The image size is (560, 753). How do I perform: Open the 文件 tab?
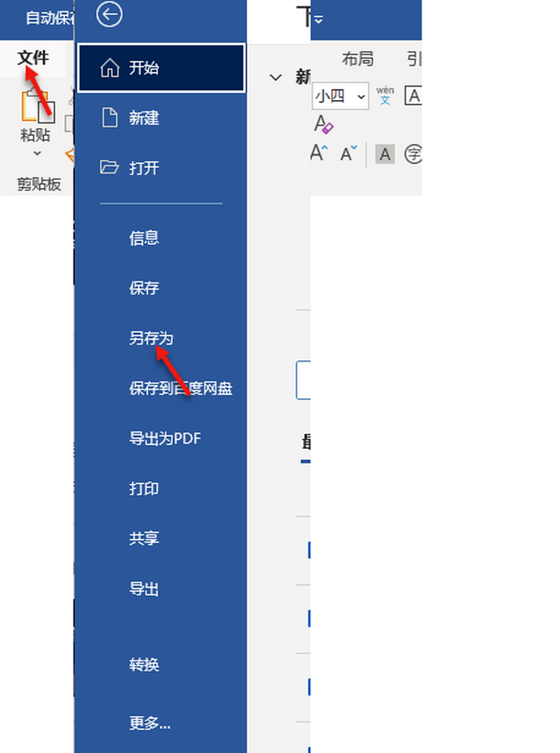pos(33,58)
